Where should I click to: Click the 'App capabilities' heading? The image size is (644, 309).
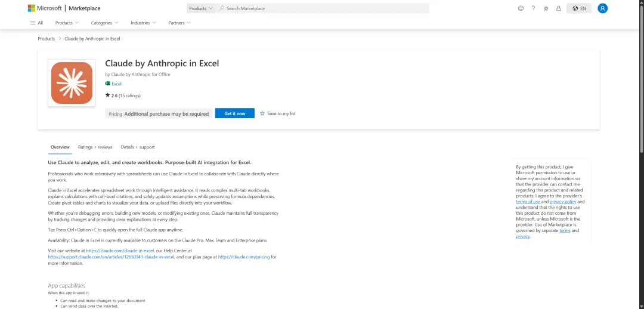[x=67, y=286]
